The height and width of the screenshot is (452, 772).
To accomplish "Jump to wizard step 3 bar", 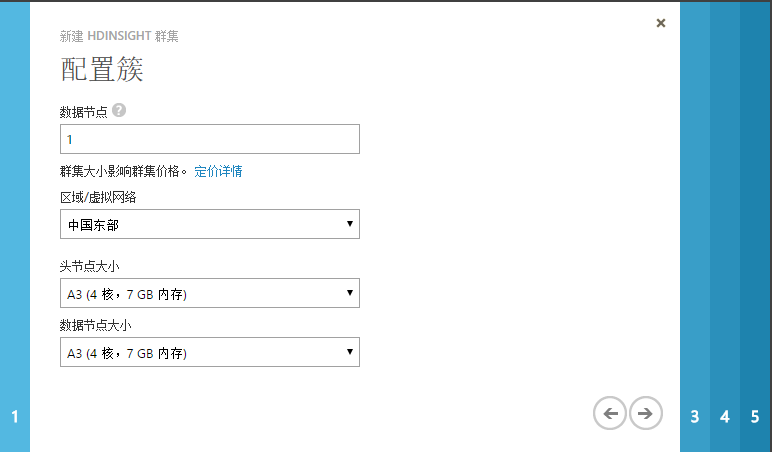I will click(x=695, y=226).
